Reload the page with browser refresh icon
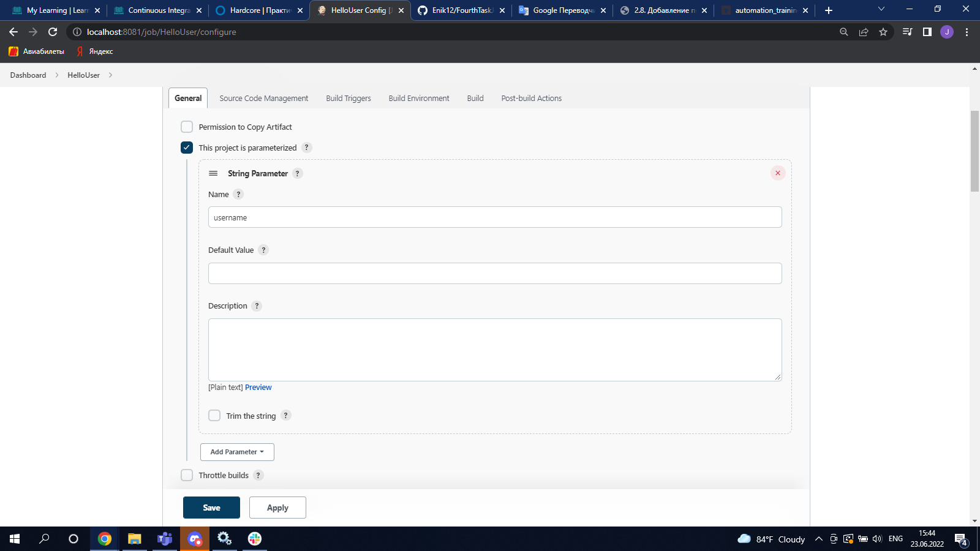The width and height of the screenshot is (980, 551). [53, 32]
